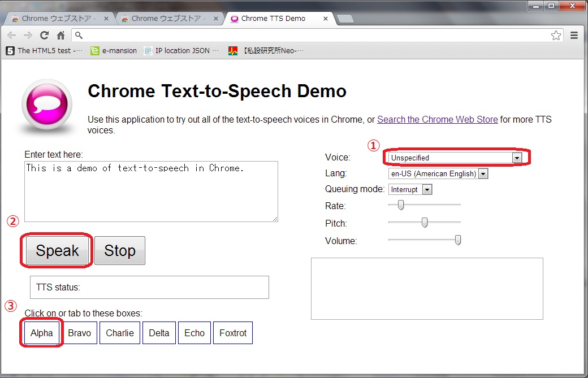Open the Voice dropdown showing Unspecified
The height and width of the screenshot is (378, 588).
click(x=455, y=158)
